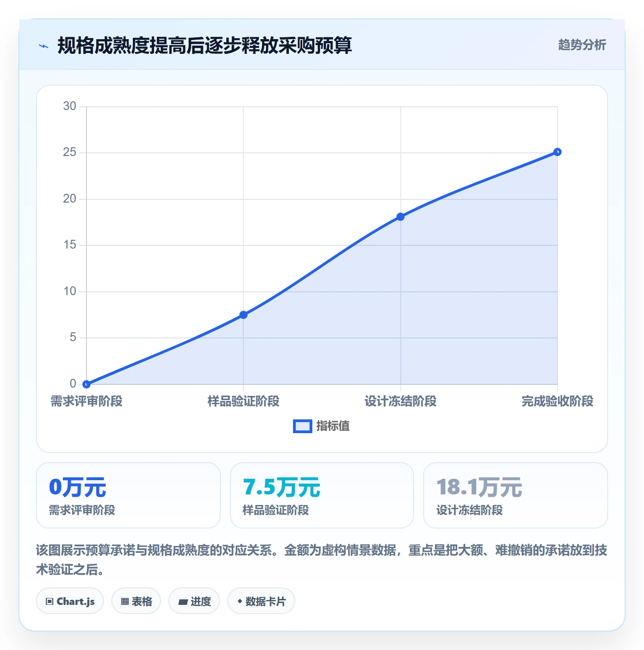The width and height of the screenshot is (644, 650).
Task: Click the 数据卡片 tag
Action: (x=261, y=601)
